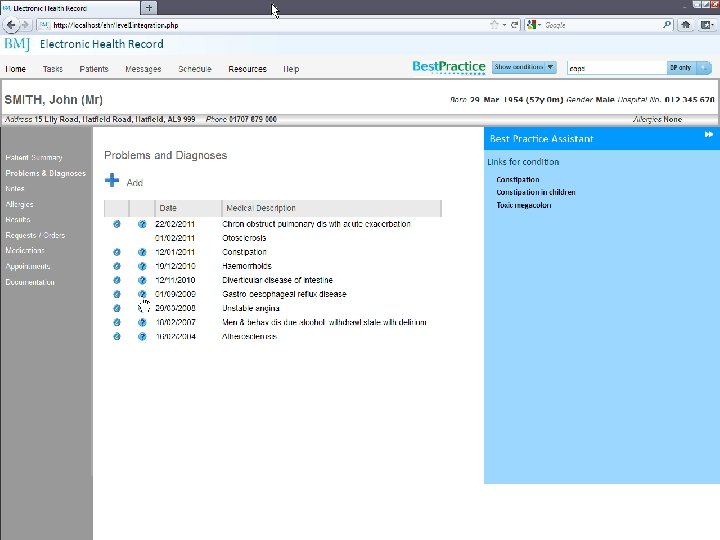The image size is (720, 540).
Task: Open the browser bookmarks menu dropdown
Action: click(707, 25)
